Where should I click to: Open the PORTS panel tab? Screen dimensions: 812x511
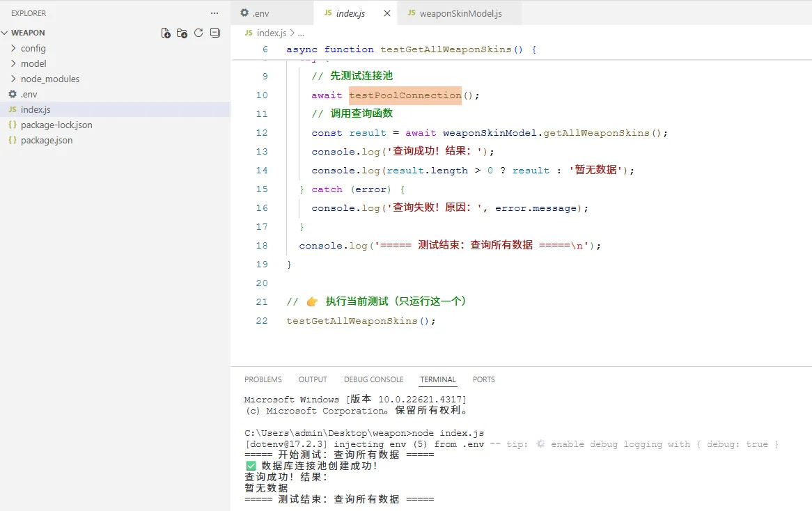[484, 379]
